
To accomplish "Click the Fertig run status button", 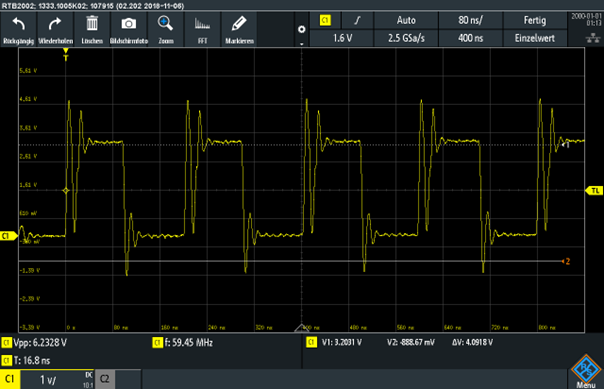I will [535, 20].
